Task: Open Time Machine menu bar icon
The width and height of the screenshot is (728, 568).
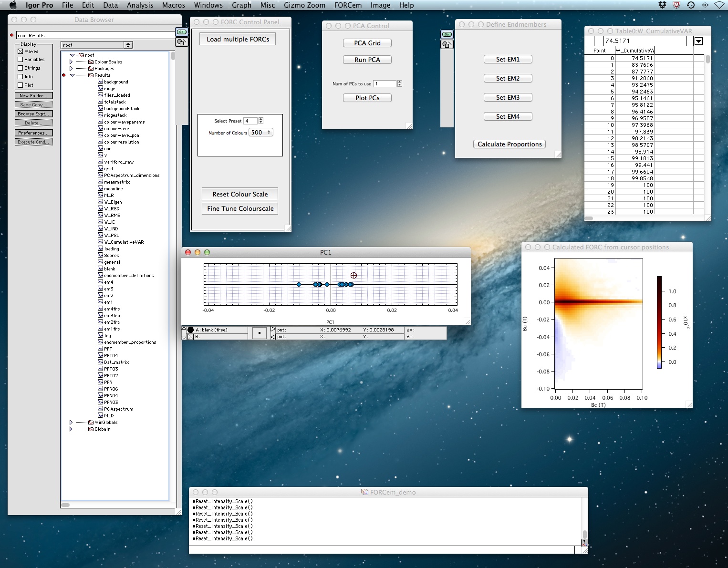Action: [690, 5]
